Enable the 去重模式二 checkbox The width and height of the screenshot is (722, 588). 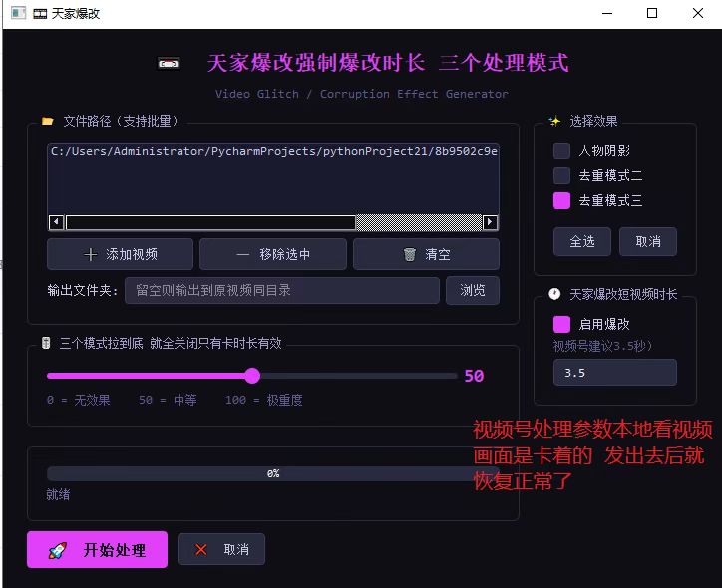click(x=561, y=175)
